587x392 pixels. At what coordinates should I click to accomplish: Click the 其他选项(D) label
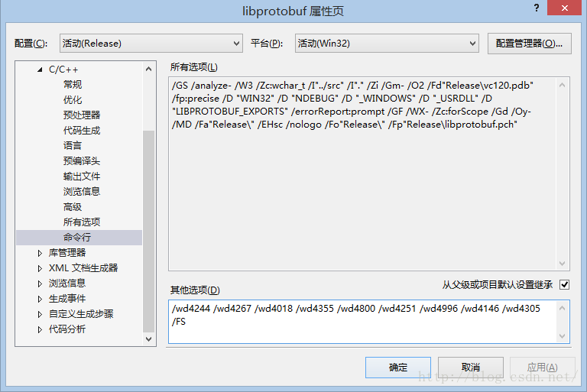(x=195, y=290)
